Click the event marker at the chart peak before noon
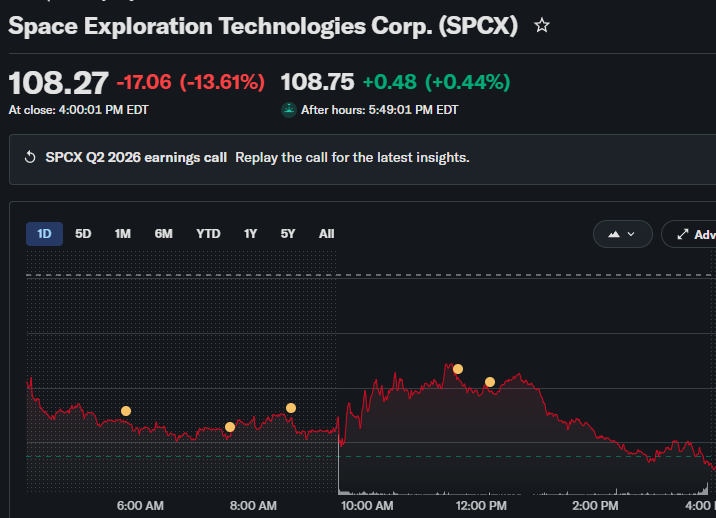The image size is (716, 518). click(458, 369)
